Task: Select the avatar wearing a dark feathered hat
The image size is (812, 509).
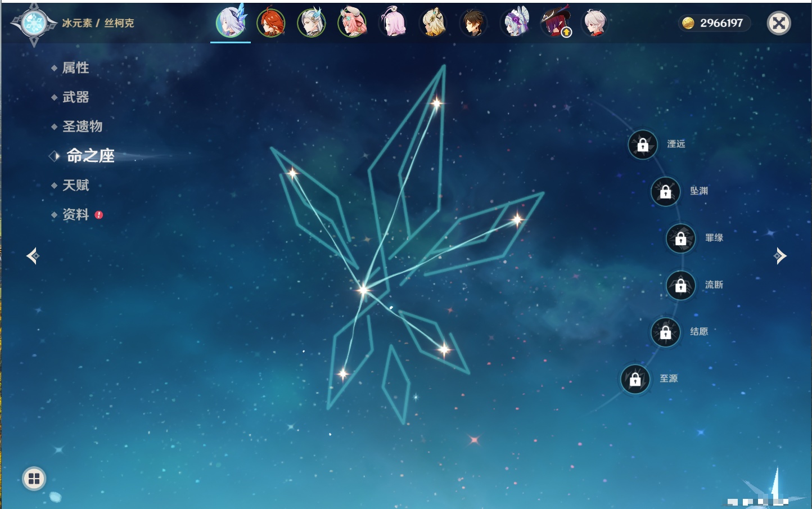Action: [x=554, y=23]
